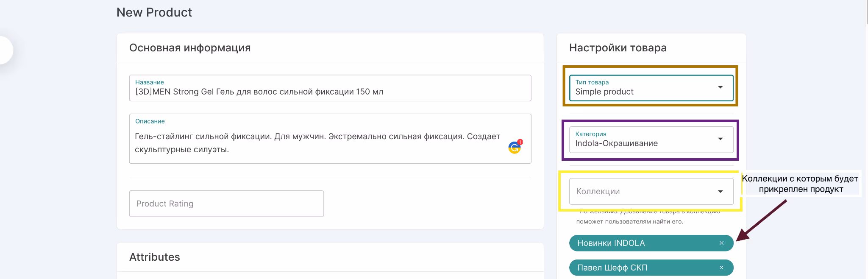868x279 pixels.
Task: Remove the Новинки INDOLA collection chip
Action: point(721,243)
